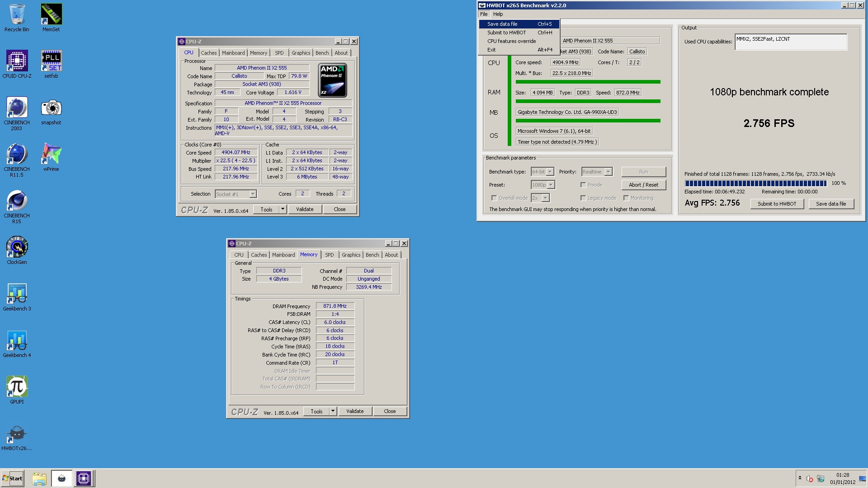
Task: Toggle the Monitoring checkbox
Action: (626, 198)
